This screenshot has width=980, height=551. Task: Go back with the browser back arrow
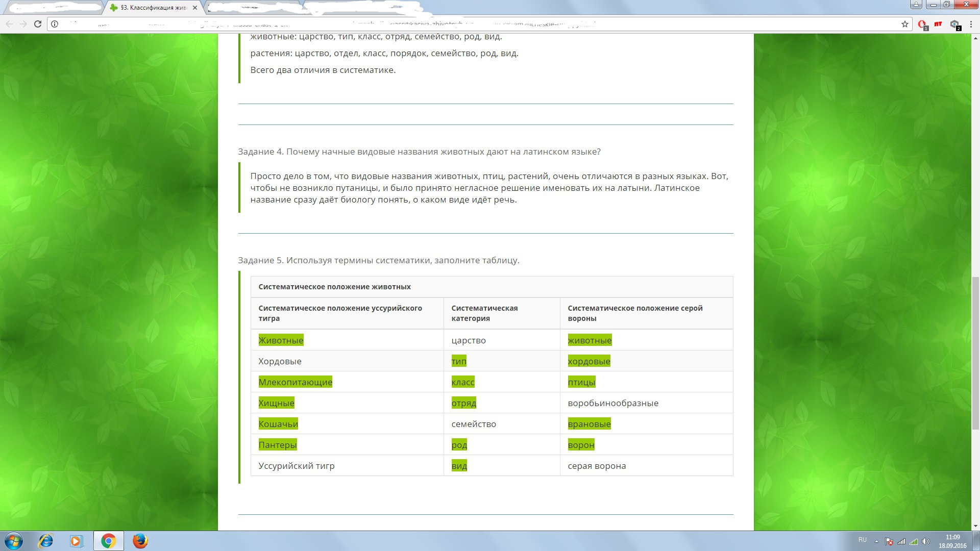[9, 24]
